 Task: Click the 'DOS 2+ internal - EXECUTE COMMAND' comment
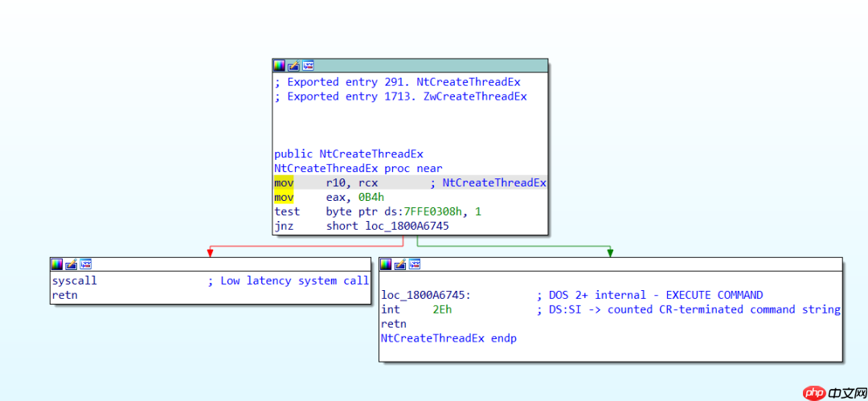[656, 295]
